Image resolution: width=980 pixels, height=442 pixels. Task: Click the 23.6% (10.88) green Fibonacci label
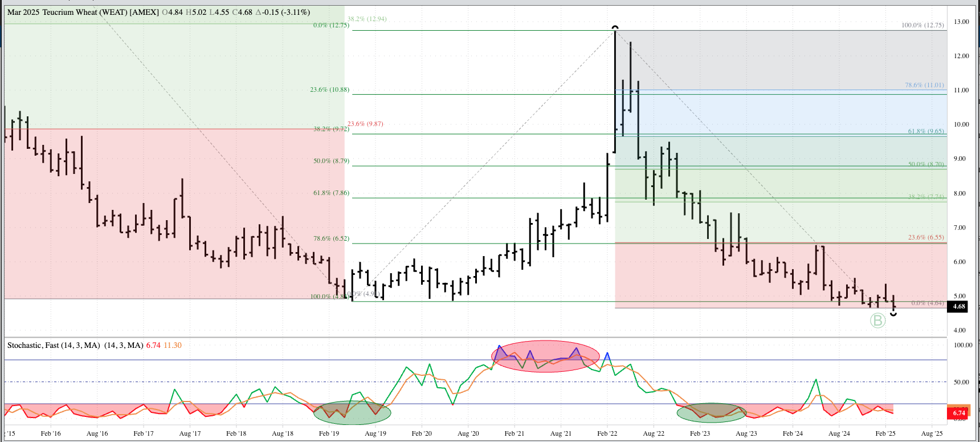pyautogui.click(x=329, y=90)
